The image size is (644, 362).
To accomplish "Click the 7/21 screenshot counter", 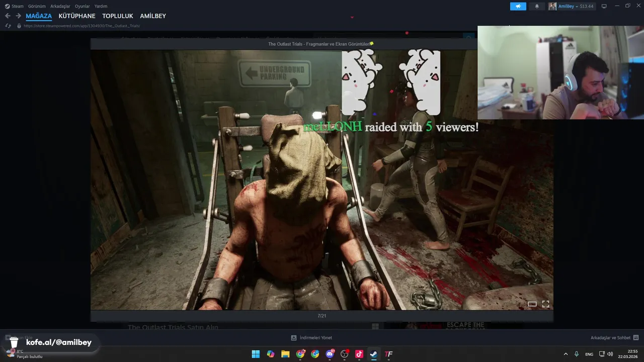I will [322, 316].
